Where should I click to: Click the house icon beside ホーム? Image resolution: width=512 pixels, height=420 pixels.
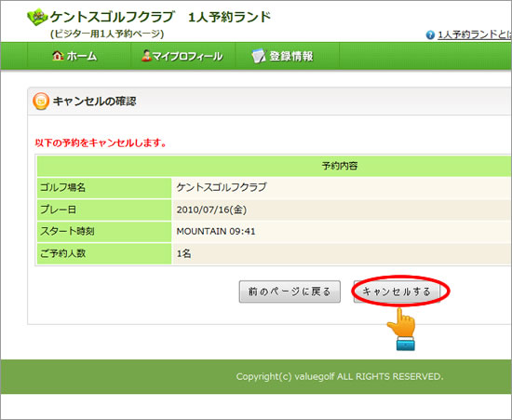[x=58, y=56]
